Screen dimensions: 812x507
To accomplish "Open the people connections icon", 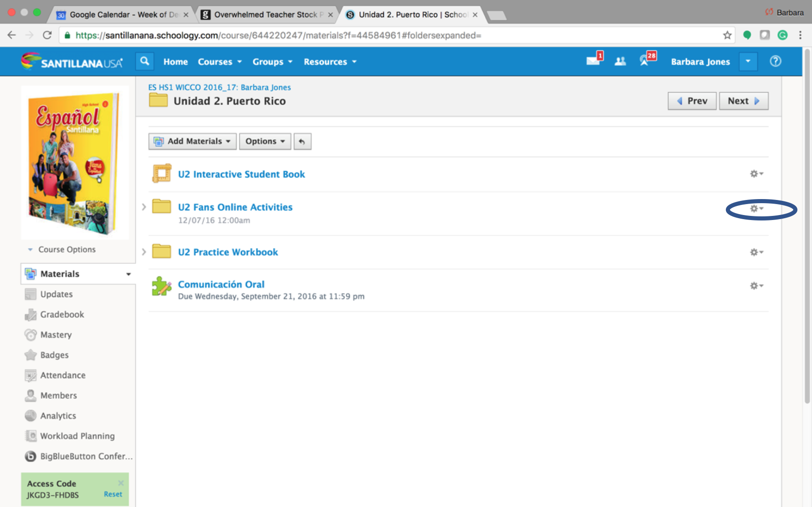I will click(x=620, y=61).
